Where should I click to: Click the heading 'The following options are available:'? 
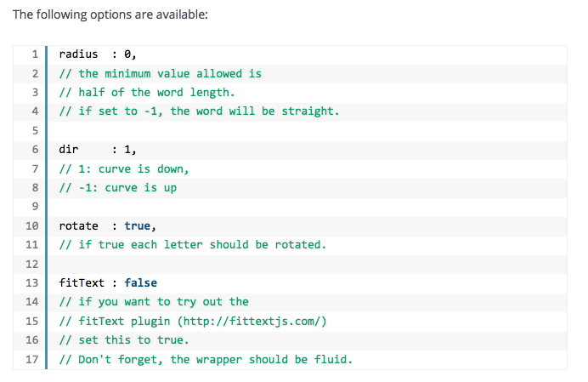pyautogui.click(x=110, y=14)
